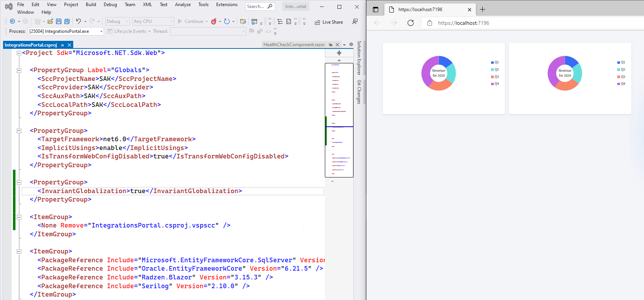644x300 pixels.
Task: Collapse the PropertyGroup containing InvariantGlobalization
Action: click(x=19, y=182)
